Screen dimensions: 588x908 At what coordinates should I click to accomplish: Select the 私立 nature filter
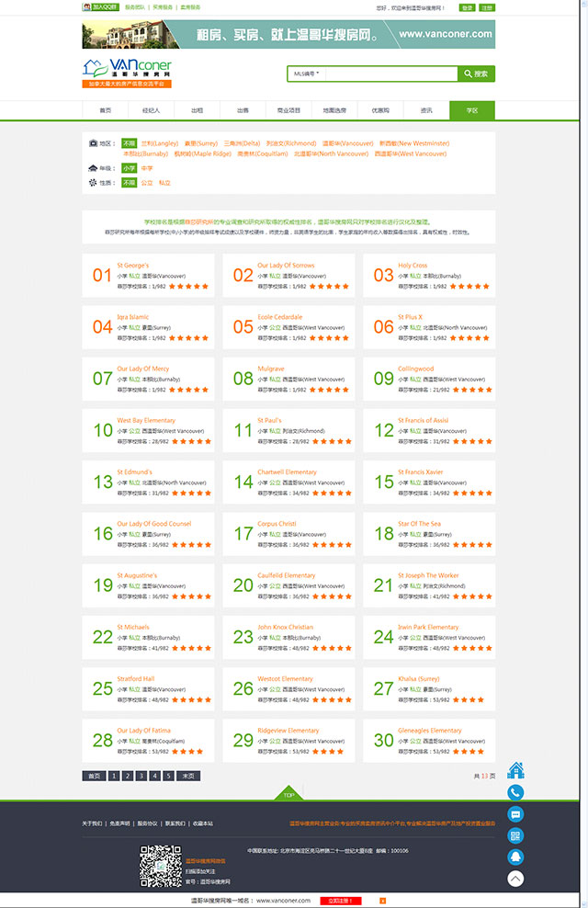click(x=164, y=183)
